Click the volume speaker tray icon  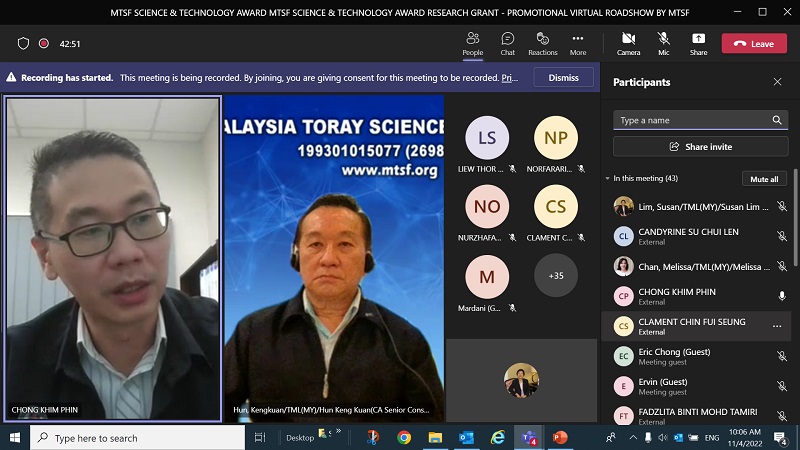(x=662, y=437)
